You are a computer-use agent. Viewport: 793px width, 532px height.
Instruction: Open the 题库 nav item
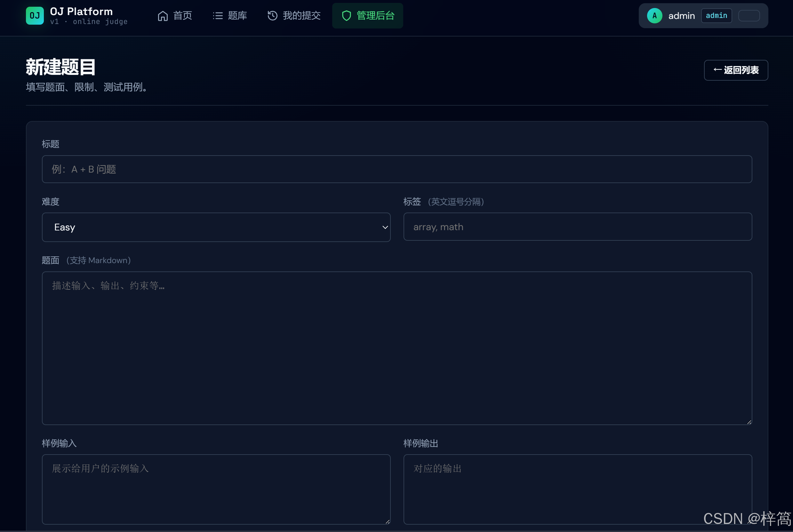coord(230,16)
